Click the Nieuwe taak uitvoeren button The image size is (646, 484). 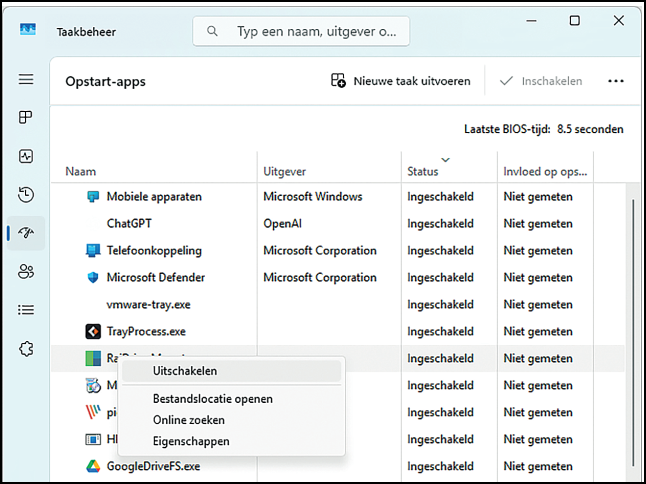(x=400, y=81)
